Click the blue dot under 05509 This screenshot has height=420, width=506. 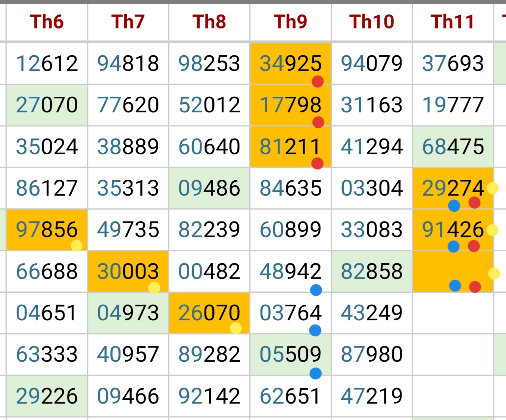(x=315, y=373)
